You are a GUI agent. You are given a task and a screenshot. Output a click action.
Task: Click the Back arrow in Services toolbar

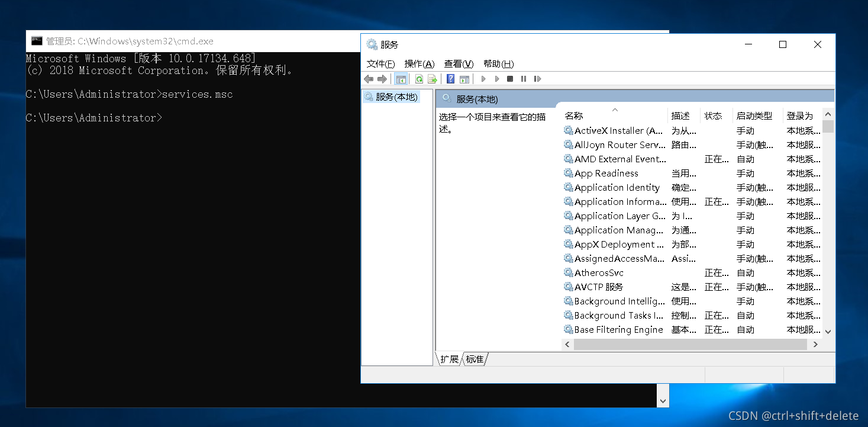click(x=369, y=79)
